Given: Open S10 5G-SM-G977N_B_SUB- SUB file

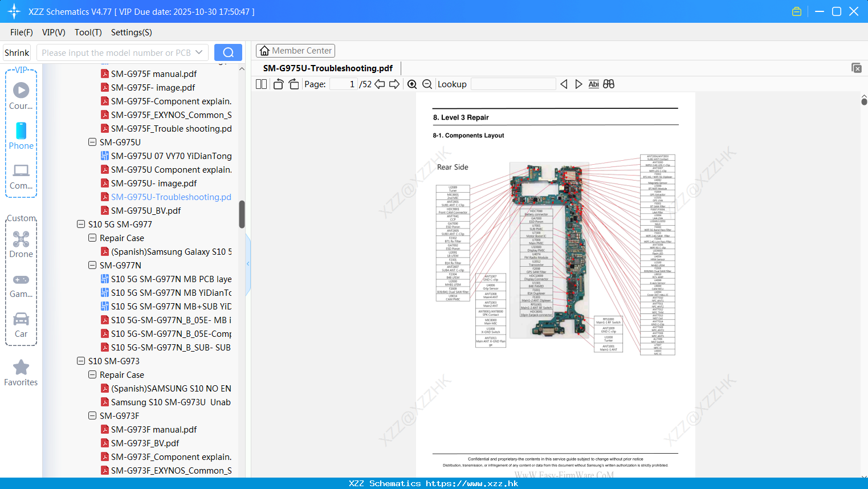Looking at the screenshot, I should (x=166, y=347).
